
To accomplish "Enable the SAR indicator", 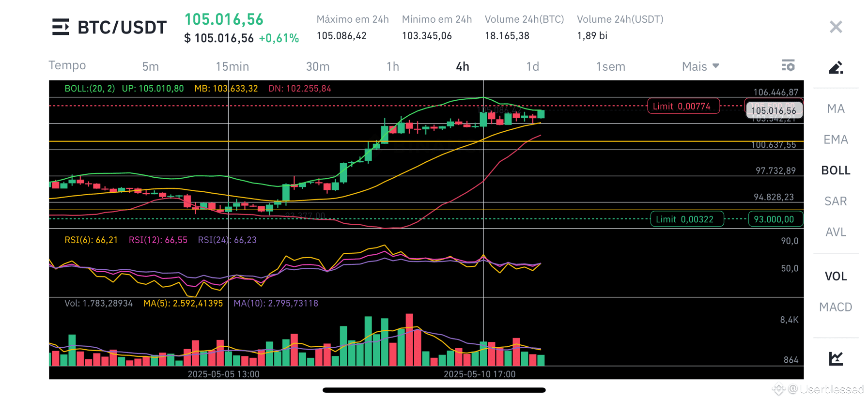I will point(836,201).
